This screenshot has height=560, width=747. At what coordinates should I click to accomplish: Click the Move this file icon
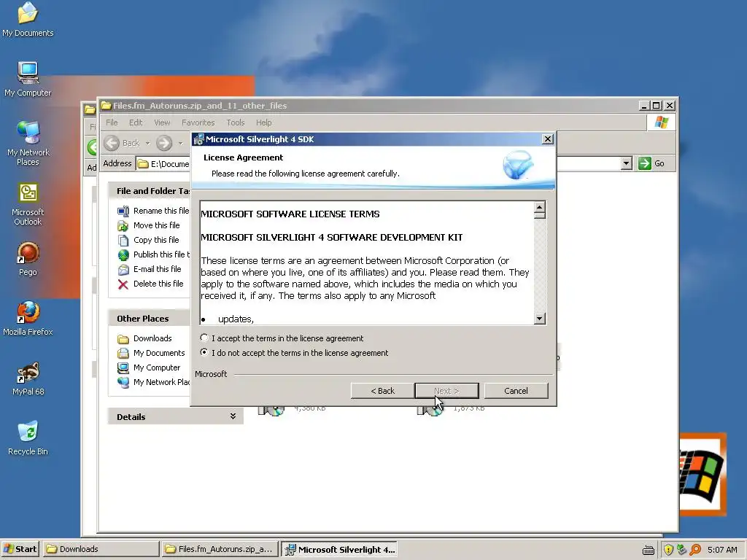(123, 226)
